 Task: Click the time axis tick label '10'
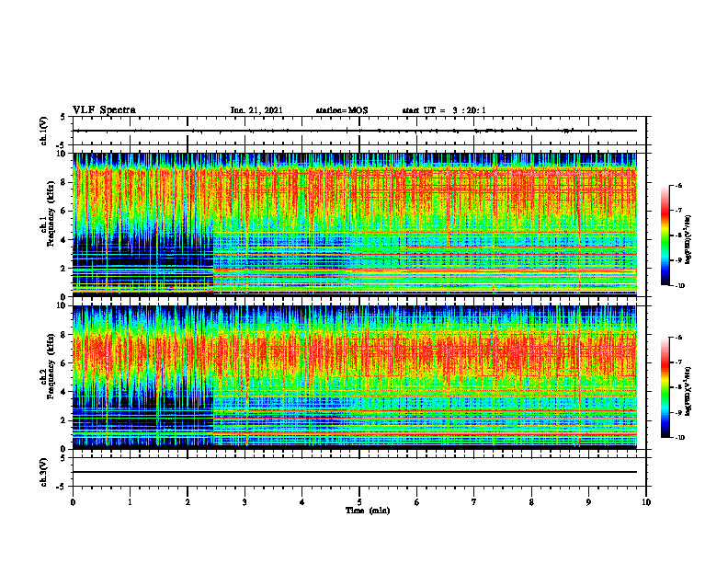[646, 502]
